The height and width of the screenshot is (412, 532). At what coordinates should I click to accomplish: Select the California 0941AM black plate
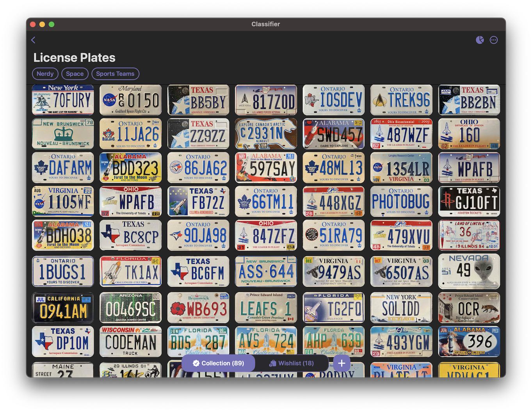click(x=63, y=308)
